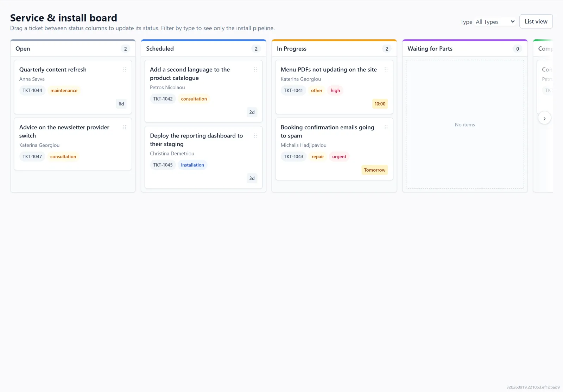Click the TKT-1043 ID badge
Image resolution: width=563 pixels, height=392 pixels.
point(293,156)
